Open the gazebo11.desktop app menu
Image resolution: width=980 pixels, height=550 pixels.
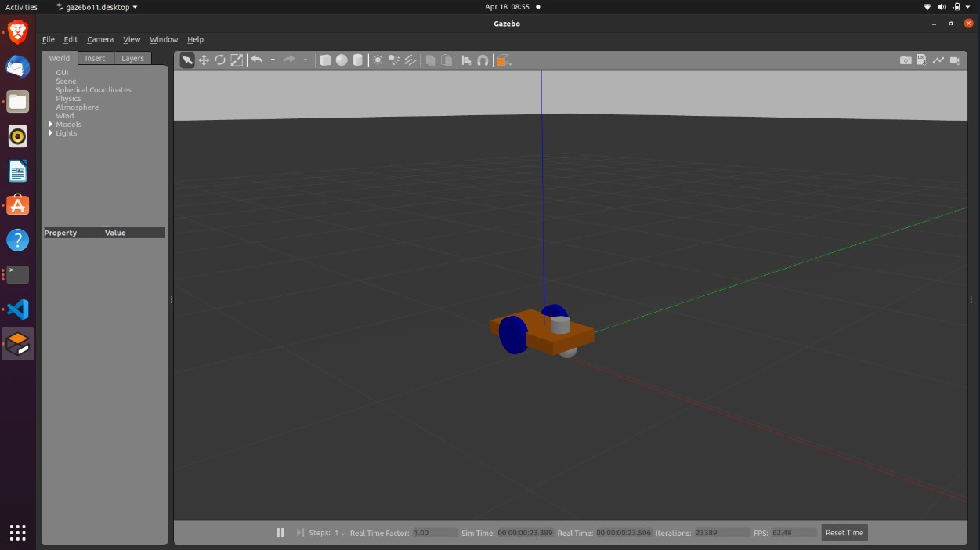(x=96, y=7)
